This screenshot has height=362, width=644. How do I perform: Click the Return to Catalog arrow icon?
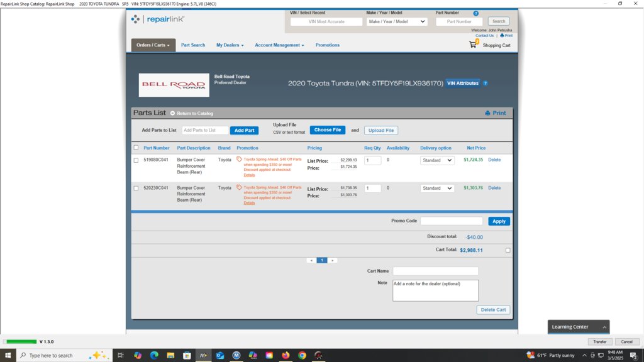[172, 113]
